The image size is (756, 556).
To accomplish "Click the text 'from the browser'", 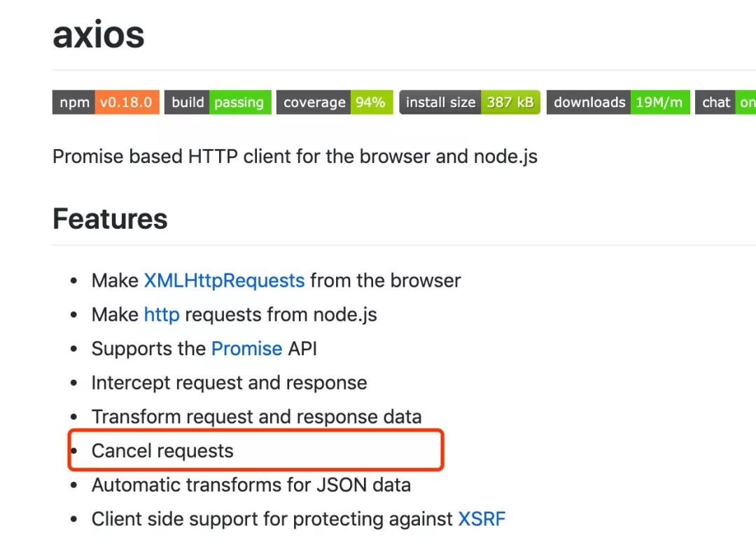I will (386, 280).
